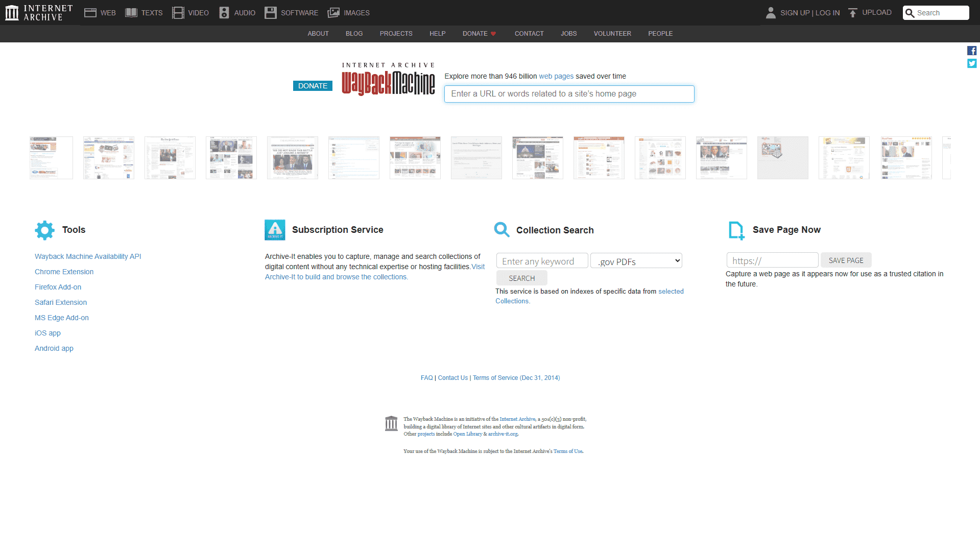Open the Jobs menu item
980x551 pixels.
(x=568, y=34)
